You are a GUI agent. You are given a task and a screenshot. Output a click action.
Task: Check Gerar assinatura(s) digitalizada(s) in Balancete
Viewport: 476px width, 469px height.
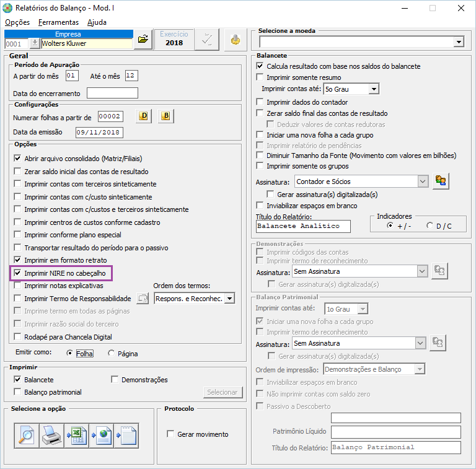pos(270,194)
